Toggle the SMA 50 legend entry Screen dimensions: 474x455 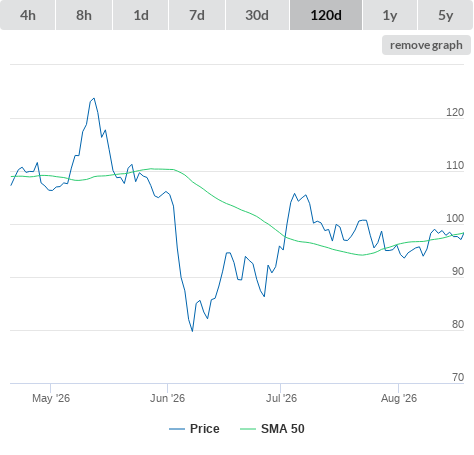pyautogui.click(x=283, y=429)
